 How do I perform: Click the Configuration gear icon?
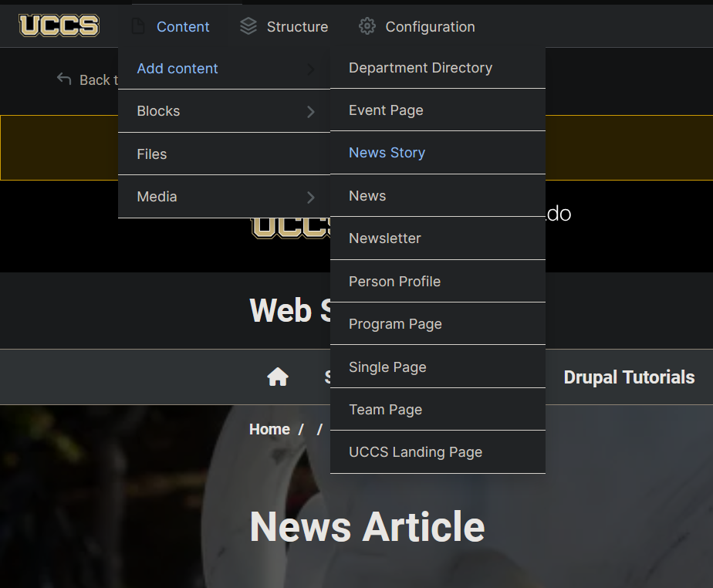click(x=367, y=26)
